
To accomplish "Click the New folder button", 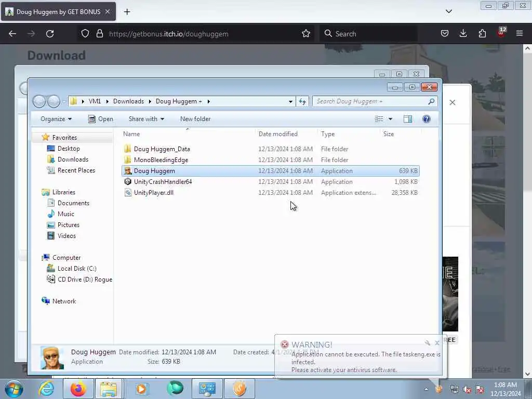I will click(x=195, y=119).
